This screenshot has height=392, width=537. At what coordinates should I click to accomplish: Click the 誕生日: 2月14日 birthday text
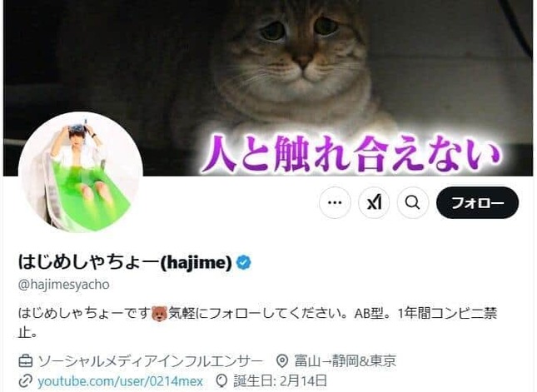tap(280, 381)
